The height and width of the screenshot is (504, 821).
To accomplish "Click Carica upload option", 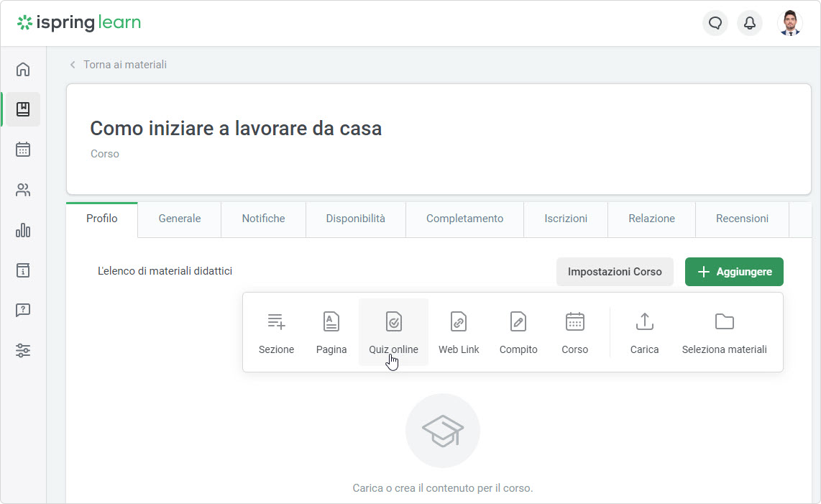I will pos(644,333).
